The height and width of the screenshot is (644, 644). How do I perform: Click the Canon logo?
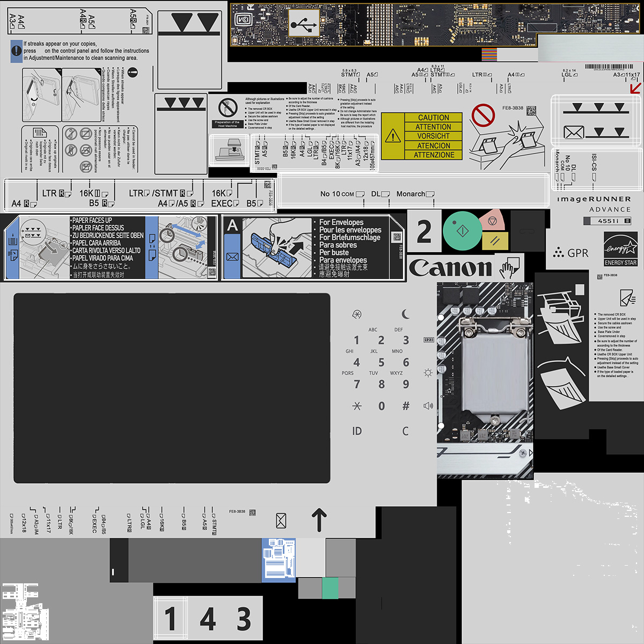pyautogui.click(x=451, y=267)
